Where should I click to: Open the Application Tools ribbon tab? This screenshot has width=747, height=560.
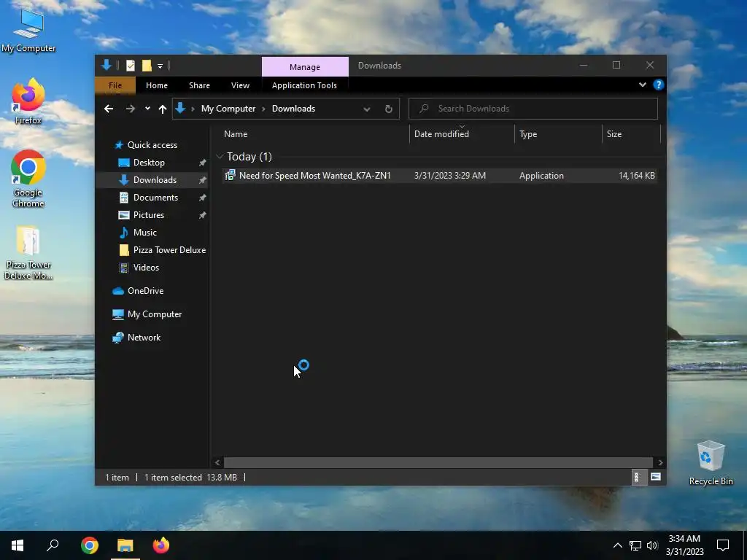(x=304, y=85)
